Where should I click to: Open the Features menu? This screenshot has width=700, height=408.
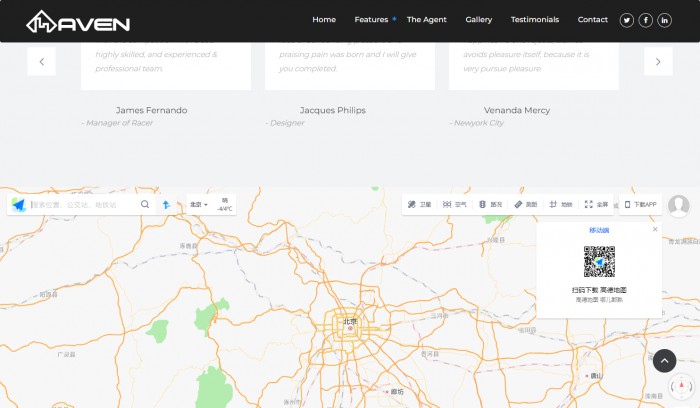371,20
